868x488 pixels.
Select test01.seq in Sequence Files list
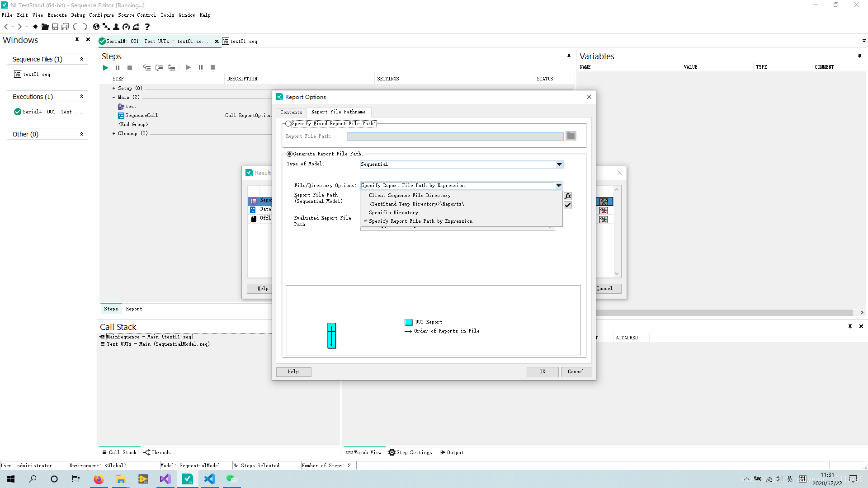coord(32,74)
